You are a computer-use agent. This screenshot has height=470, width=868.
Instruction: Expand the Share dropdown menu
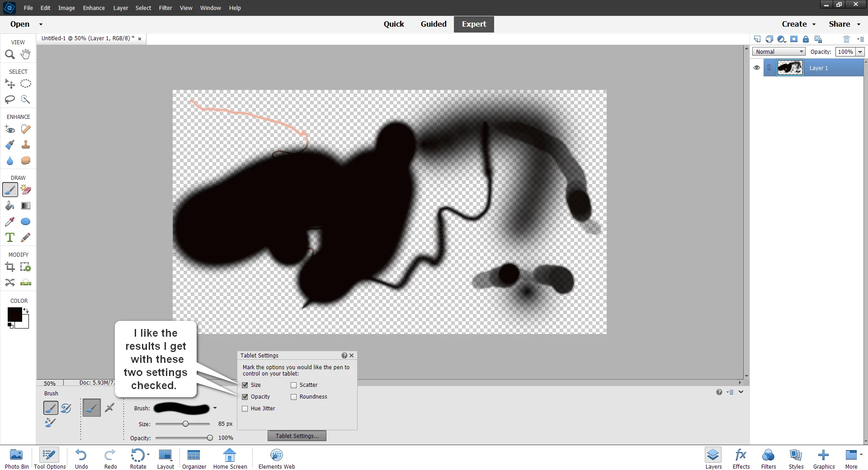859,24
